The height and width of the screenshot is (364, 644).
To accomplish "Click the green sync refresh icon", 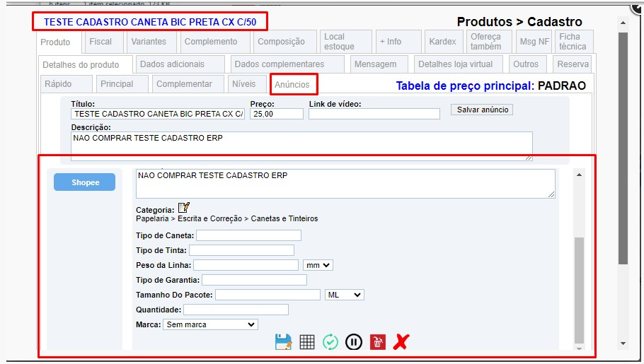I will pos(330,342).
